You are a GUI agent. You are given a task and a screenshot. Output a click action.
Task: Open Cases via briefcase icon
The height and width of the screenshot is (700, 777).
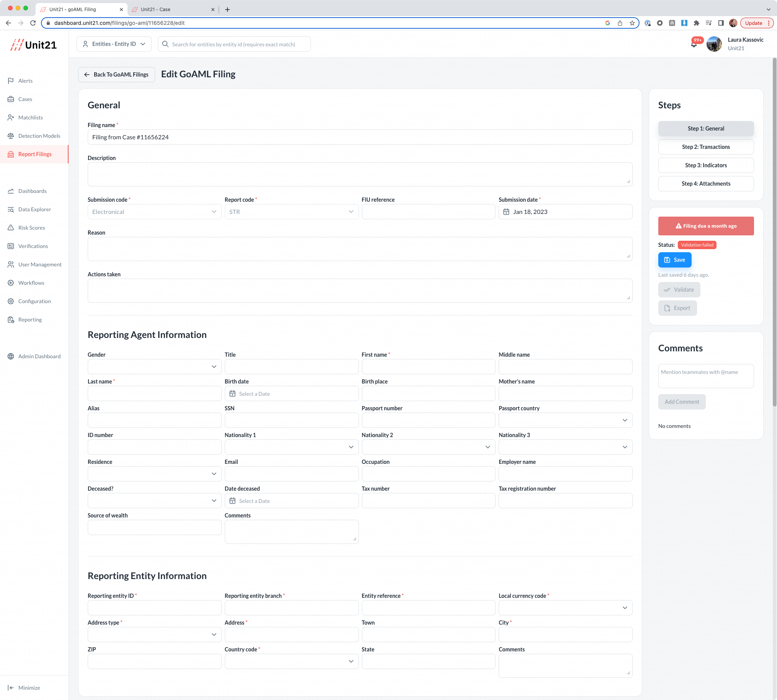point(11,99)
